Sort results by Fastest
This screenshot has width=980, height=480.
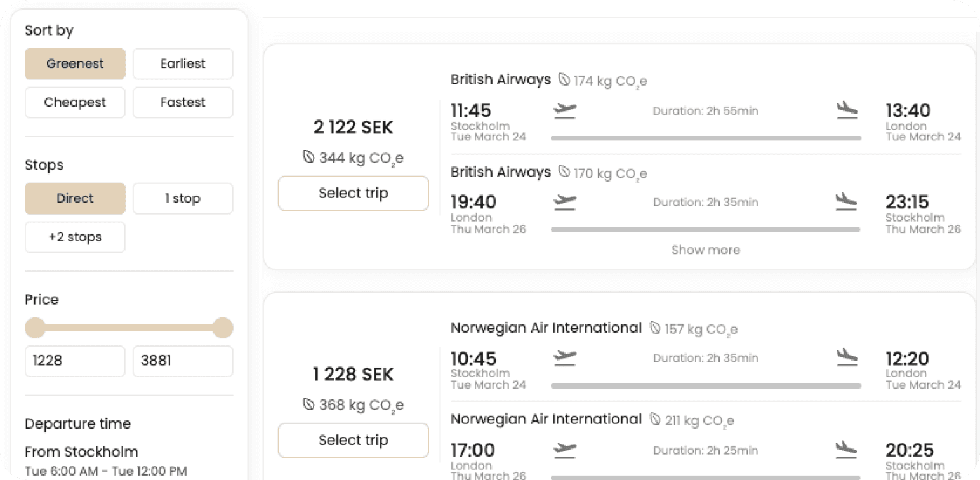click(x=183, y=102)
